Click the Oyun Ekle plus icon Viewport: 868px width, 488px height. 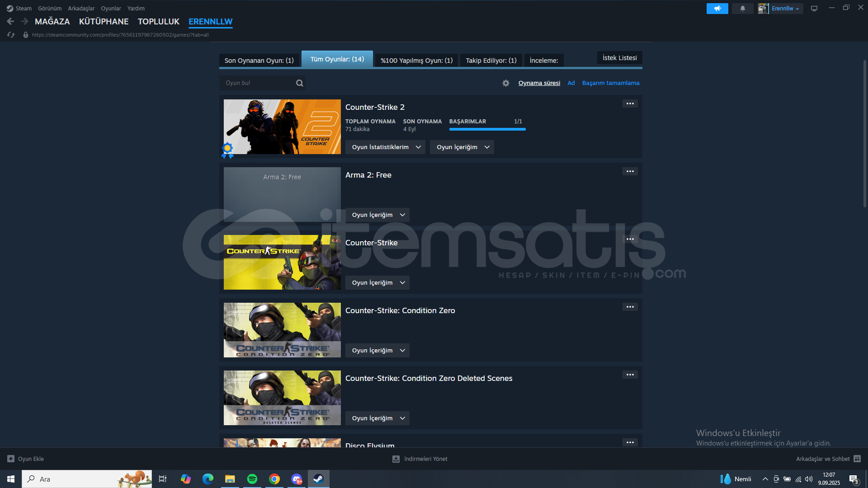tap(11, 459)
